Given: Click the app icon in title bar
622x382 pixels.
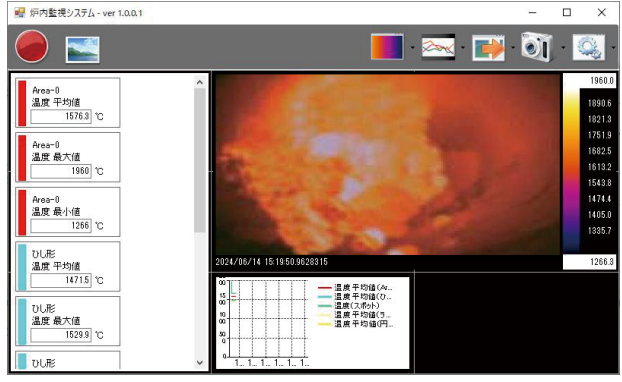Looking at the screenshot, I should coord(19,13).
